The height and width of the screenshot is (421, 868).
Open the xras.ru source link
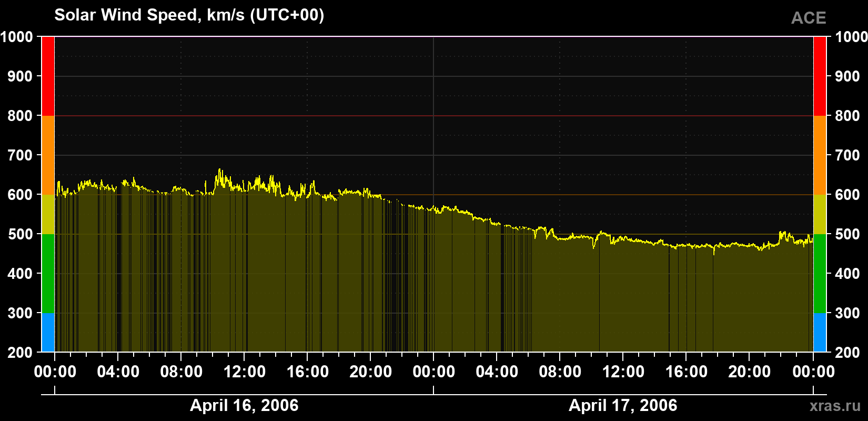[835, 406]
